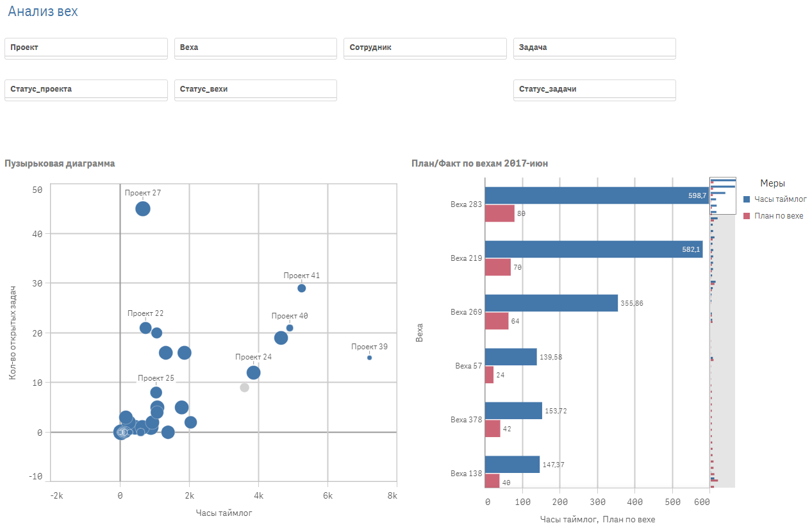Viewport: 812px width, 530px height.
Task: Open the Статус_задачи filter field
Action: [594, 89]
